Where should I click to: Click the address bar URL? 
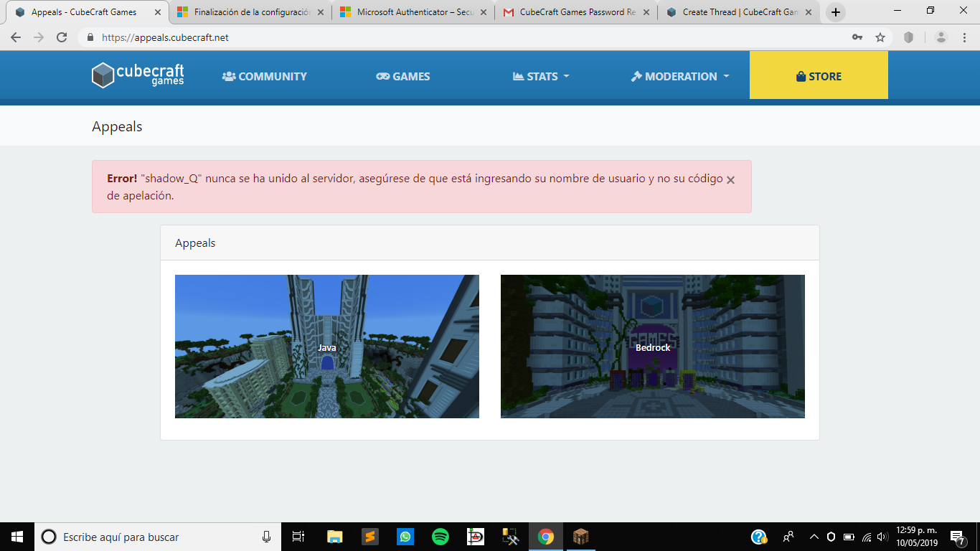tap(165, 37)
